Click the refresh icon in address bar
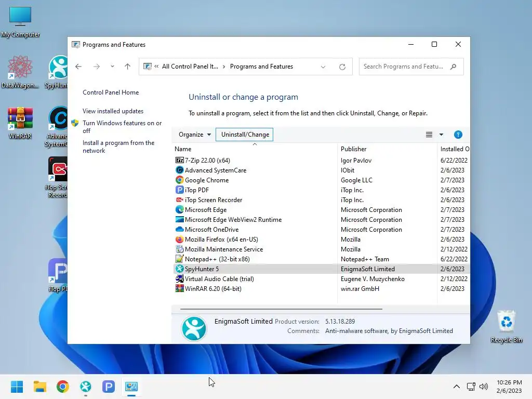This screenshot has width=532, height=399. click(x=342, y=67)
